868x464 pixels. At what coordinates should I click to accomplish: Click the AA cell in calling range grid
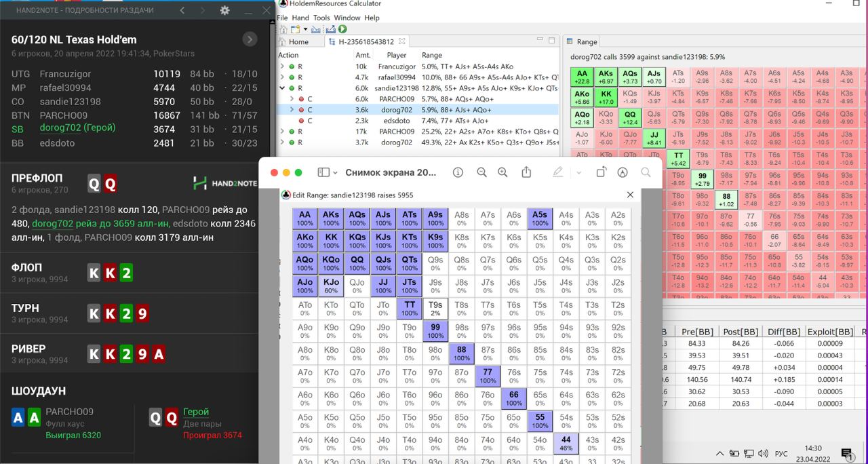point(582,77)
